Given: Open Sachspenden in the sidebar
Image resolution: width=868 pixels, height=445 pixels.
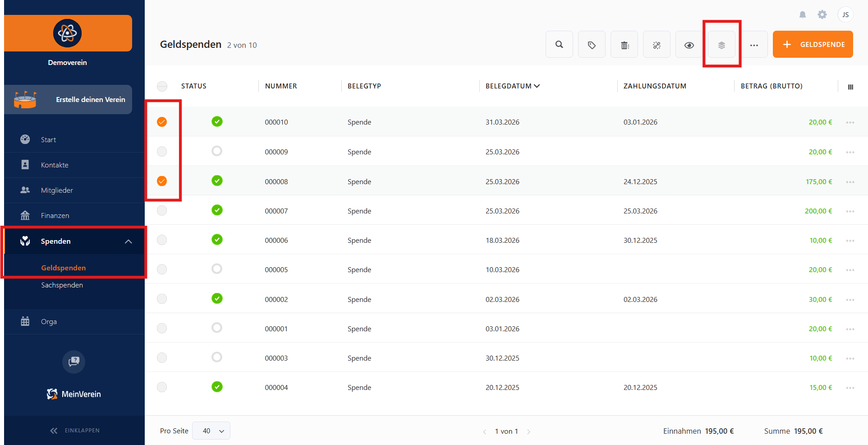Looking at the screenshot, I should click(62, 285).
